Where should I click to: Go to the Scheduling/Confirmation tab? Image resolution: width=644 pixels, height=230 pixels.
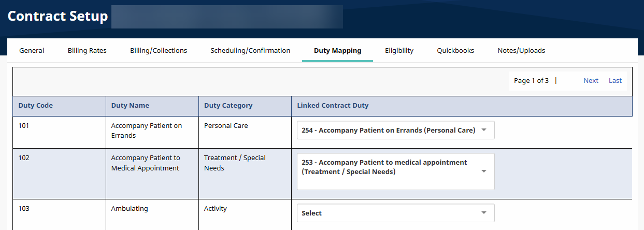click(x=250, y=51)
